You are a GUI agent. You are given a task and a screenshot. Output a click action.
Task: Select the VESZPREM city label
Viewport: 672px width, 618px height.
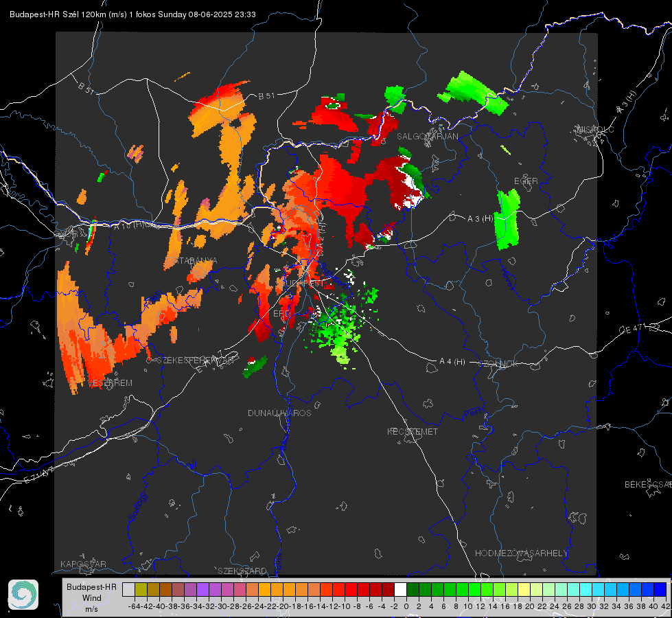tap(111, 383)
